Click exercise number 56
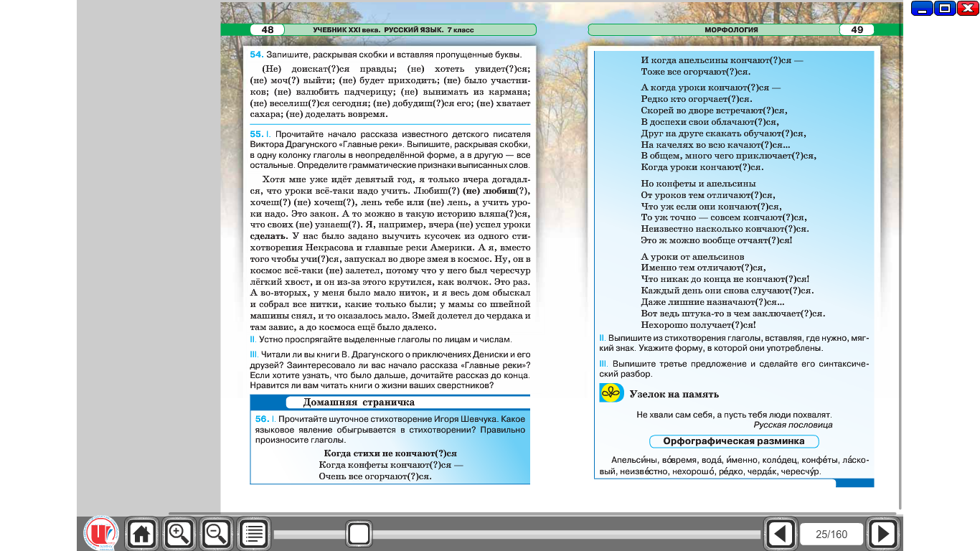980x551 pixels. point(261,418)
